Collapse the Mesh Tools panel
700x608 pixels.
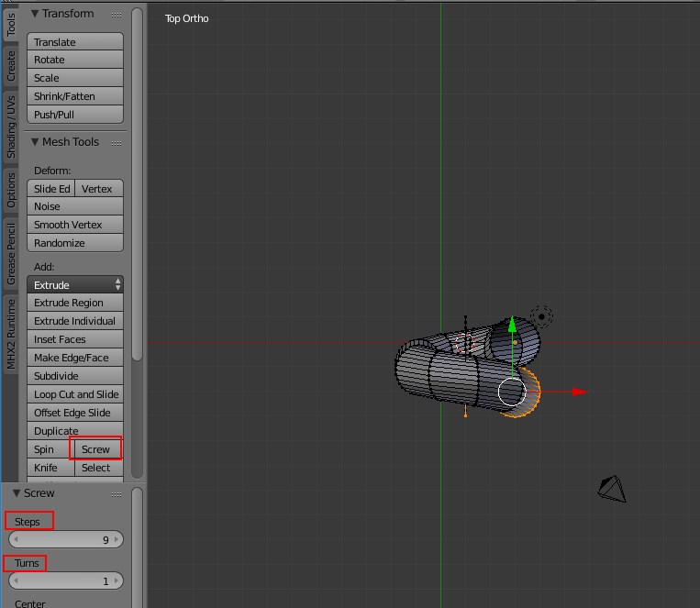[35, 142]
